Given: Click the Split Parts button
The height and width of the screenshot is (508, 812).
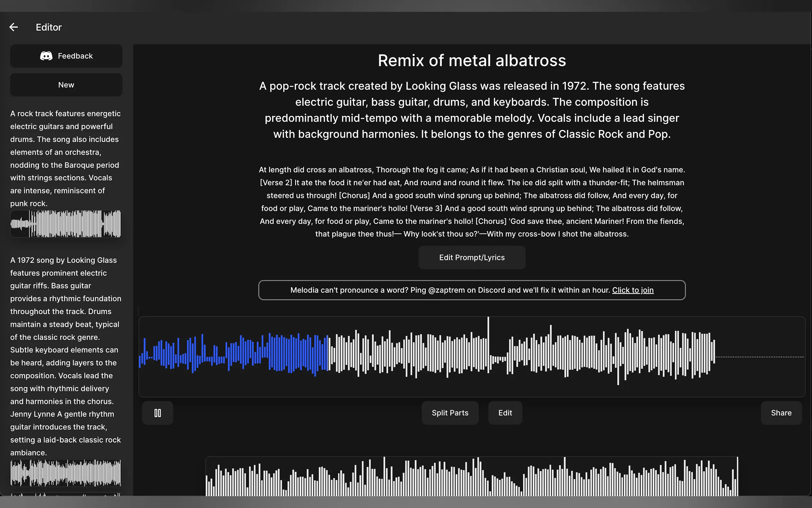Looking at the screenshot, I should pyautogui.click(x=450, y=413).
